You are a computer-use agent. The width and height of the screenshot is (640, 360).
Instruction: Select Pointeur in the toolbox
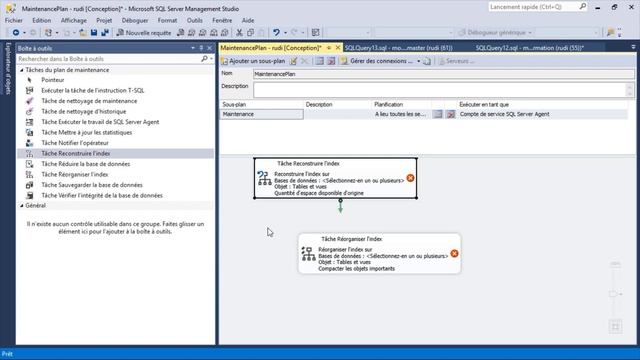(53, 80)
